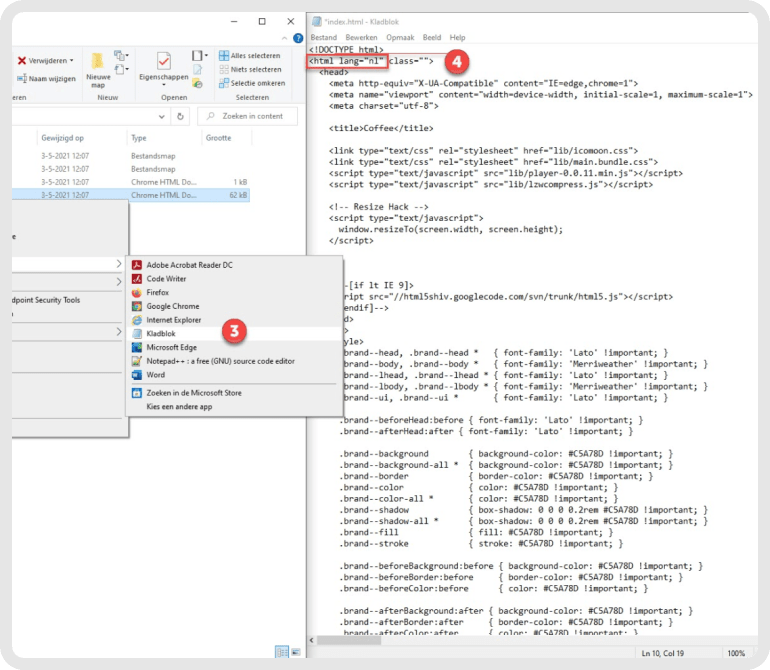Open the Openen dropdown arrow in ribbon
The width and height of the screenshot is (770, 670).
click(206, 56)
